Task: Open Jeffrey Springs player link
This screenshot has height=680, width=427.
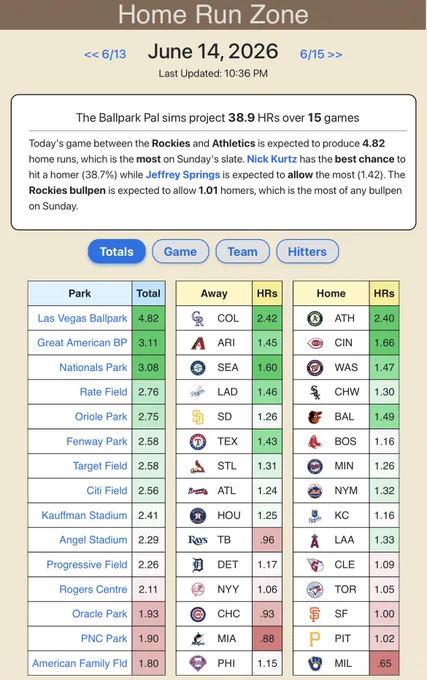Action: pyautogui.click(x=183, y=175)
